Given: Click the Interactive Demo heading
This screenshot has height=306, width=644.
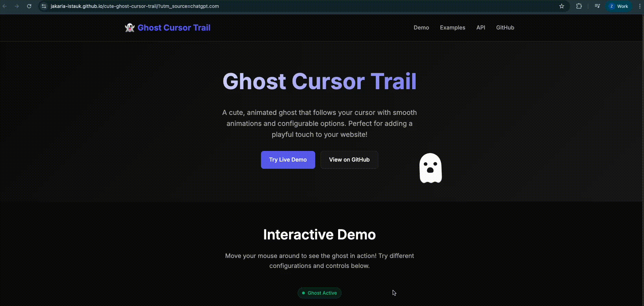Looking at the screenshot, I should click(320, 235).
